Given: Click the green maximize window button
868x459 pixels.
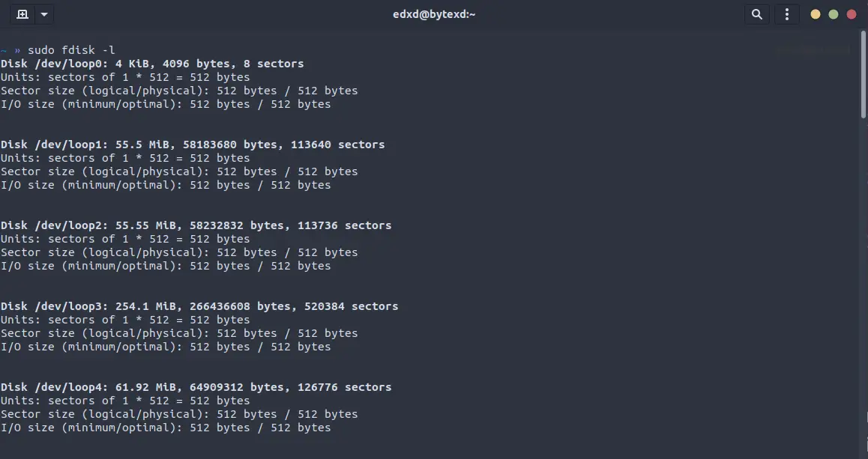Looking at the screenshot, I should pos(833,14).
